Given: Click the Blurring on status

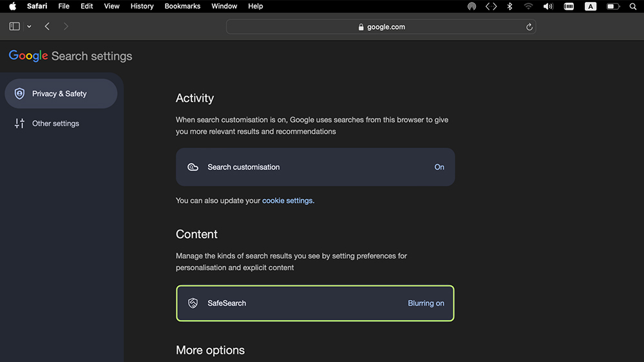Looking at the screenshot, I should (x=426, y=303).
